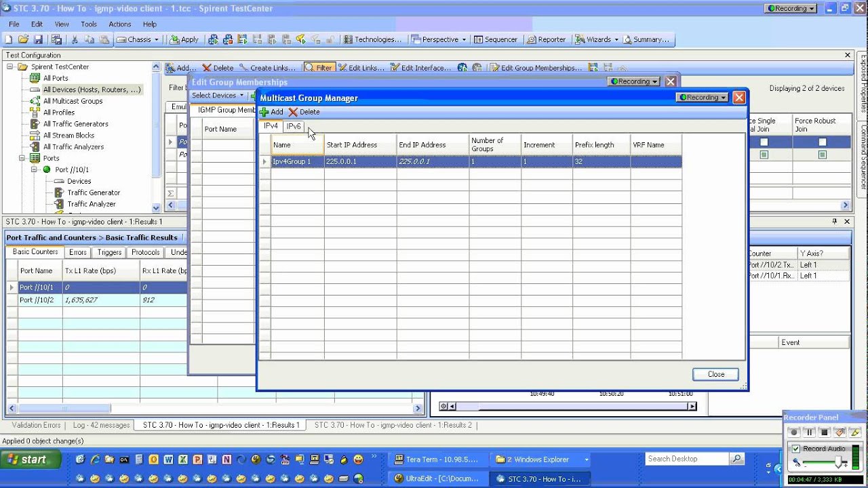The image size is (868, 488).
Task: Switch to the Triggers results tab
Action: (109, 252)
